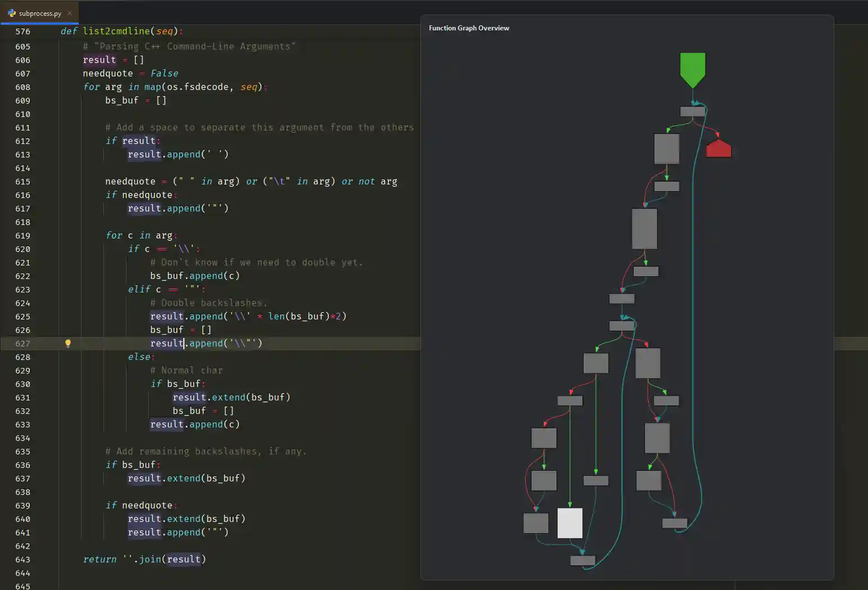Image resolution: width=868 pixels, height=590 pixels.
Task: Close the subprocess.py editor tab
Action: [x=70, y=13]
